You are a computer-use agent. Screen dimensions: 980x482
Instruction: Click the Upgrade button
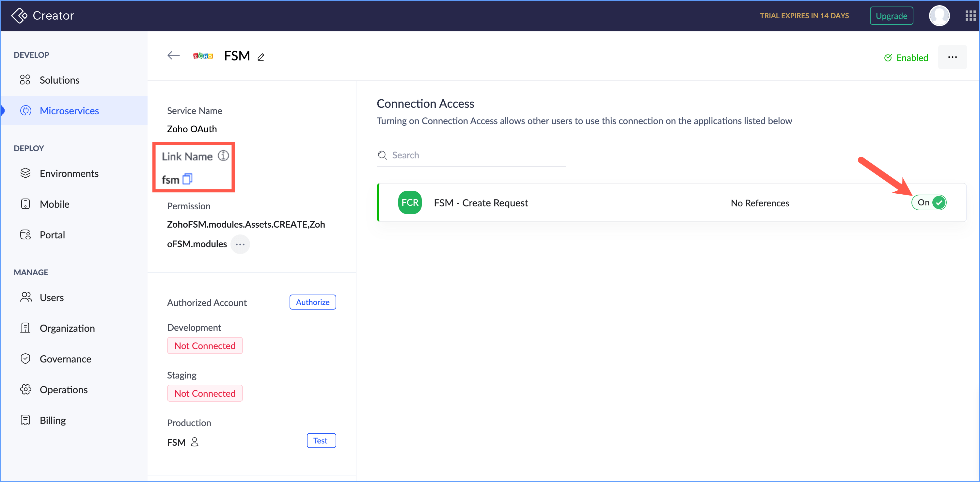(891, 16)
